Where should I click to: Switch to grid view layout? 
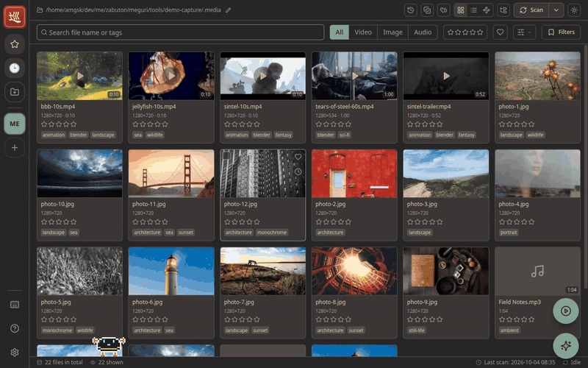461,10
